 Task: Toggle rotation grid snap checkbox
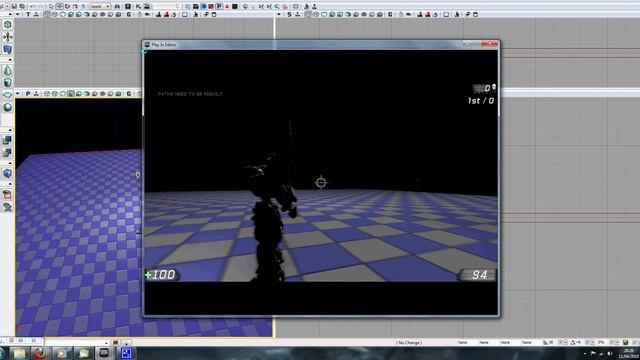[587, 342]
